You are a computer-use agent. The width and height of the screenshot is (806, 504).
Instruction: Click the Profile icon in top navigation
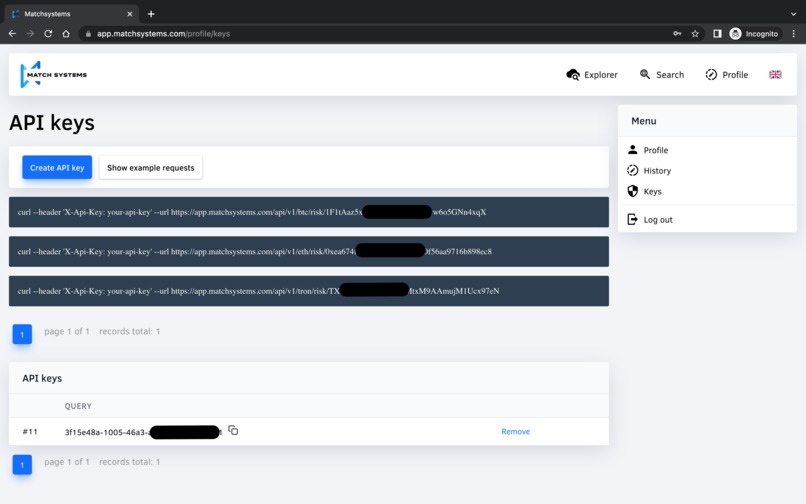click(711, 75)
